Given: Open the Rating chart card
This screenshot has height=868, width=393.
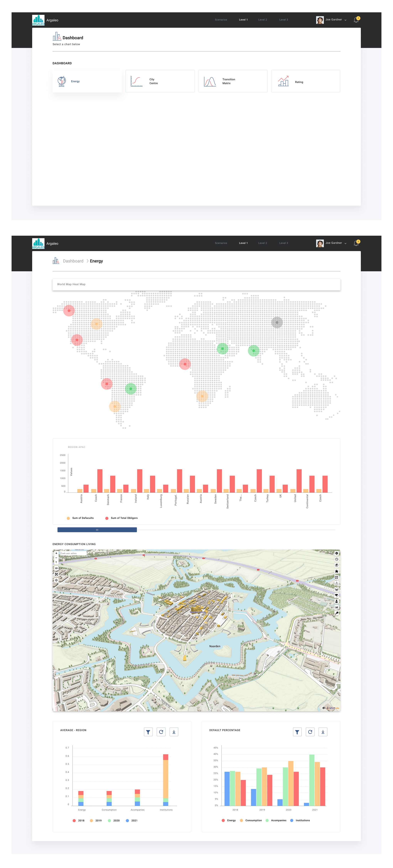Looking at the screenshot, I should coord(305,81).
